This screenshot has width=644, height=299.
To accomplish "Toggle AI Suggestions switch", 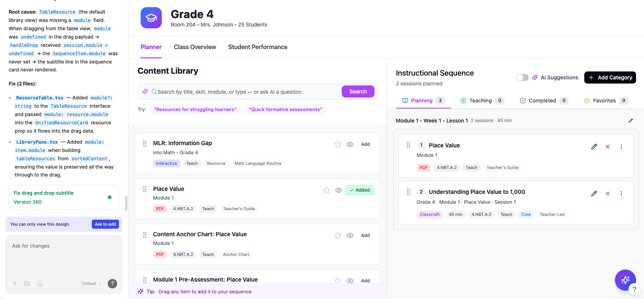I will (x=522, y=77).
